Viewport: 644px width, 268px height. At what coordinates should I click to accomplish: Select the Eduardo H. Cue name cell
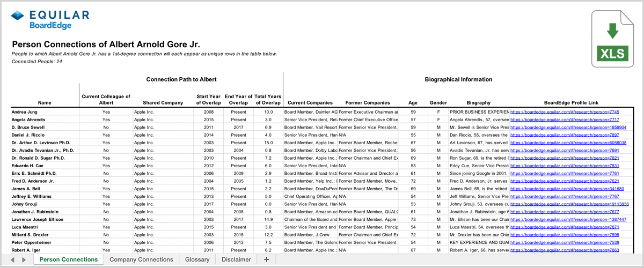tap(45, 166)
